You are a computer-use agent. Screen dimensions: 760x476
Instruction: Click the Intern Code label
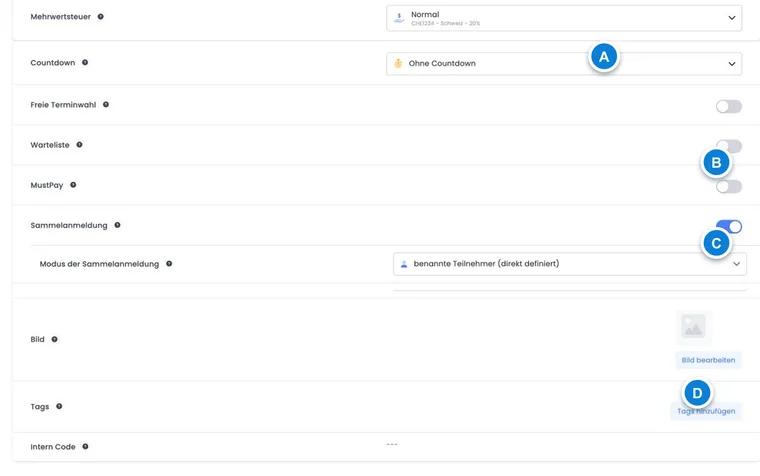53,447
